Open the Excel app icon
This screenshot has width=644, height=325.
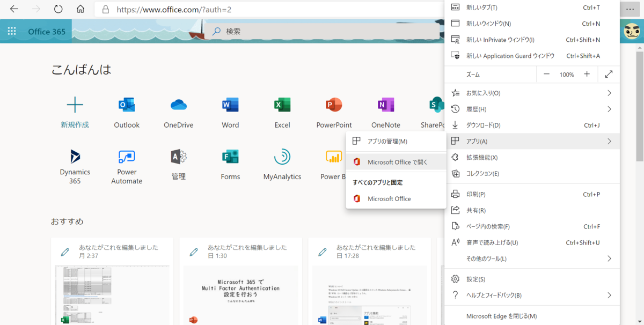282,105
